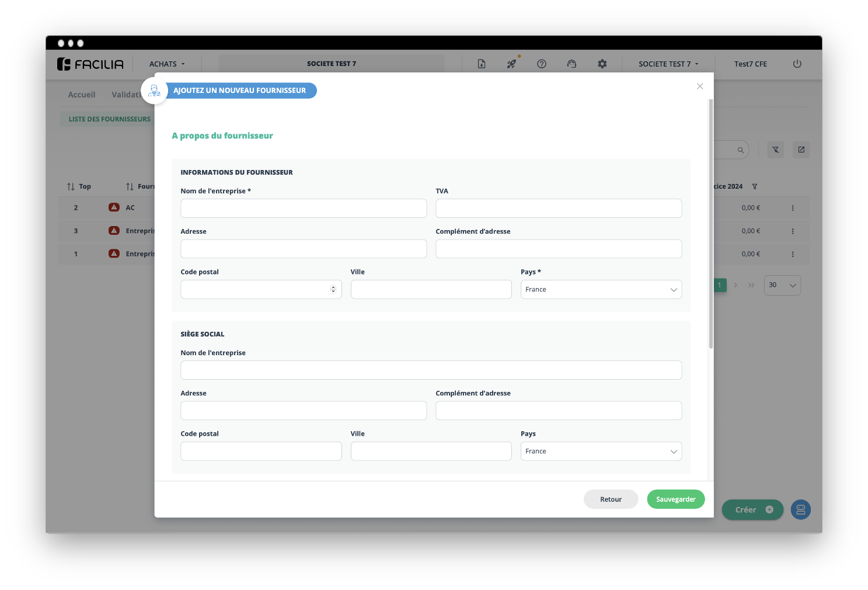The width and height of the screenshot is (868, 590).
Task: Click the Retour button
Action: [611, 499]
